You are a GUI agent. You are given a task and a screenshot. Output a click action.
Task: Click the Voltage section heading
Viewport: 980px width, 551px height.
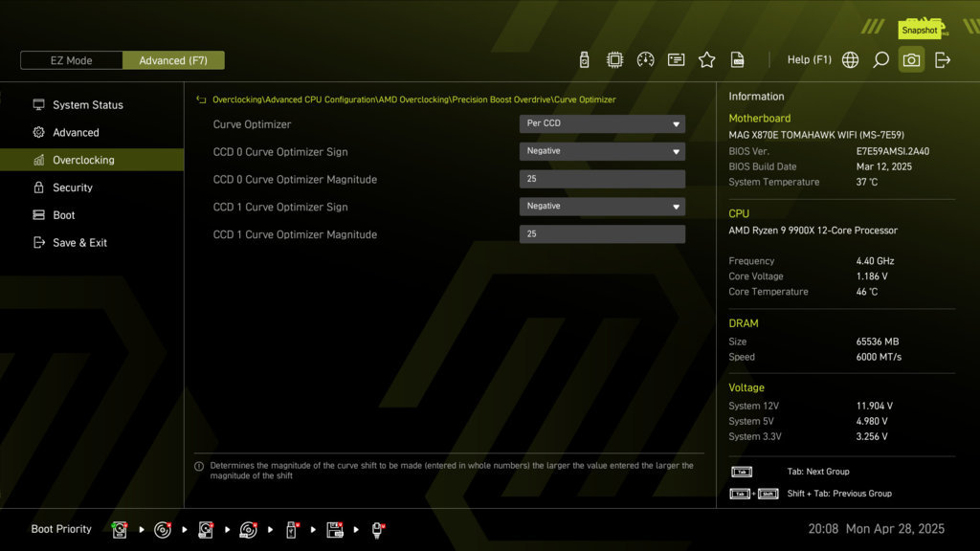(746, 388)
